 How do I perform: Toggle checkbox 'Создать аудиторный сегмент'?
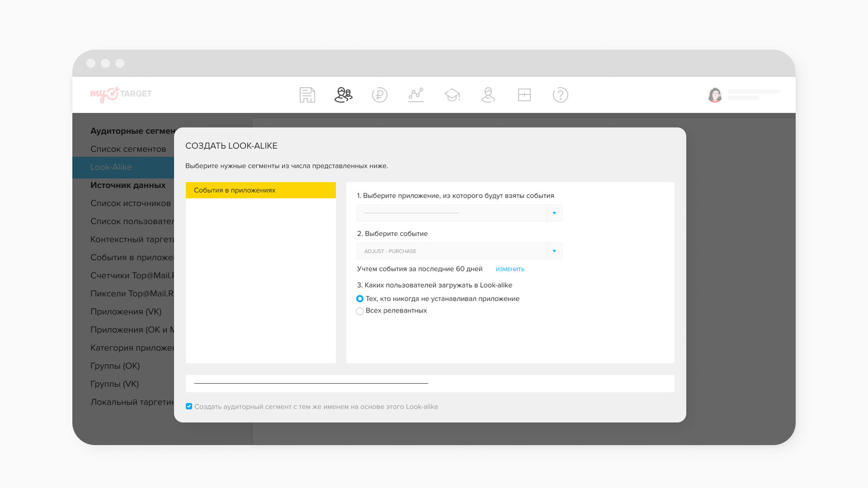189,406
